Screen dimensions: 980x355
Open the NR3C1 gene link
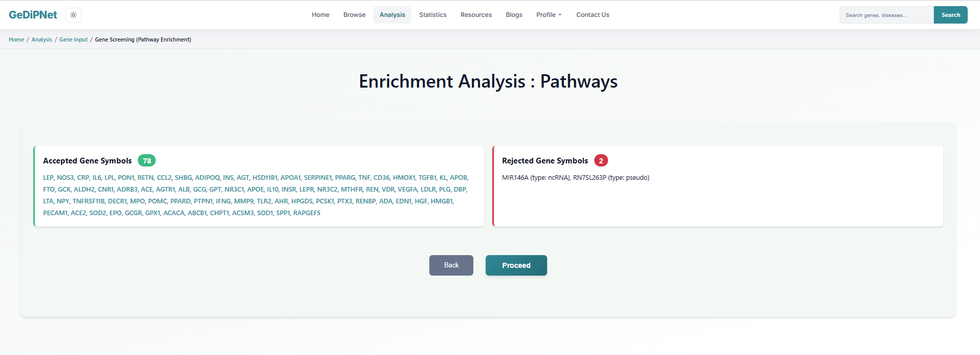pos(234,190)
